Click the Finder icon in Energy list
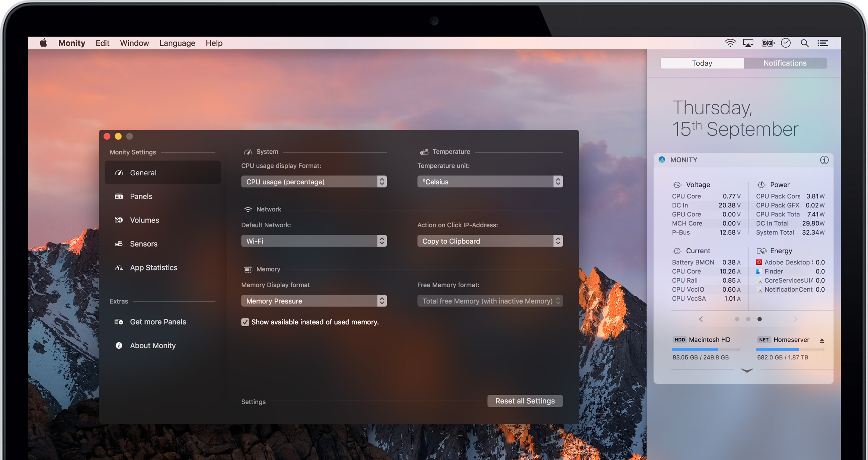This screenshot has height=460, width=868. click(x=759, y=272)
